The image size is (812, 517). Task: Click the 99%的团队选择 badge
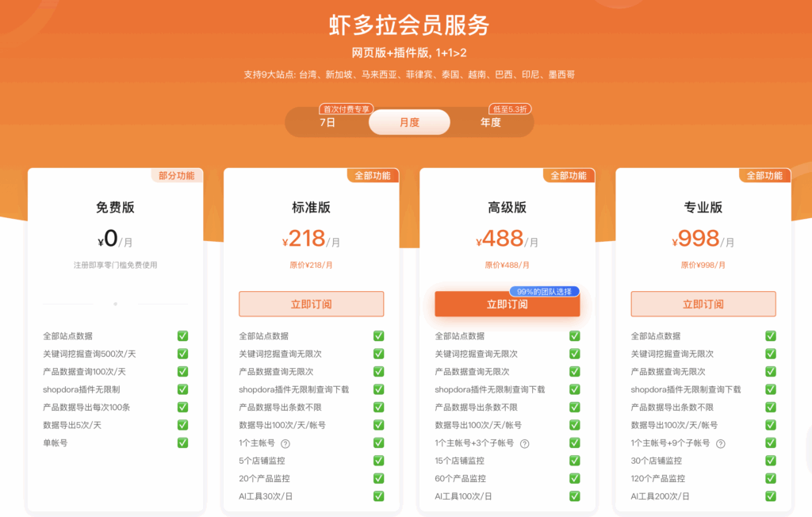[544, 291]
